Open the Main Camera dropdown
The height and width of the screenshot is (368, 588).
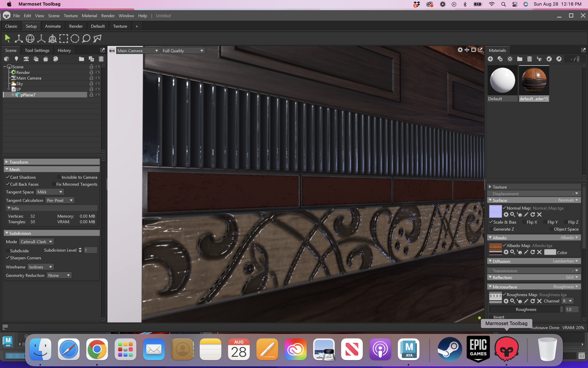(x=138, y=51)
